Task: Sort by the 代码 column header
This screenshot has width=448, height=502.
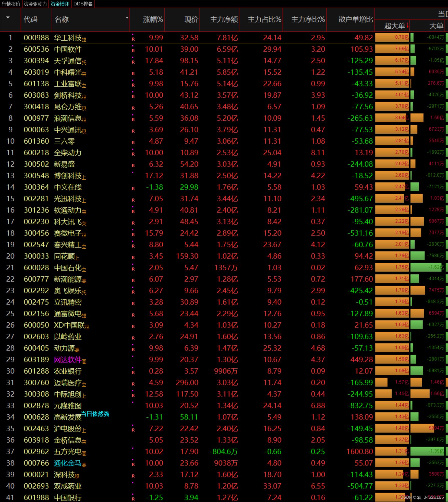Action: coord(31,20)
